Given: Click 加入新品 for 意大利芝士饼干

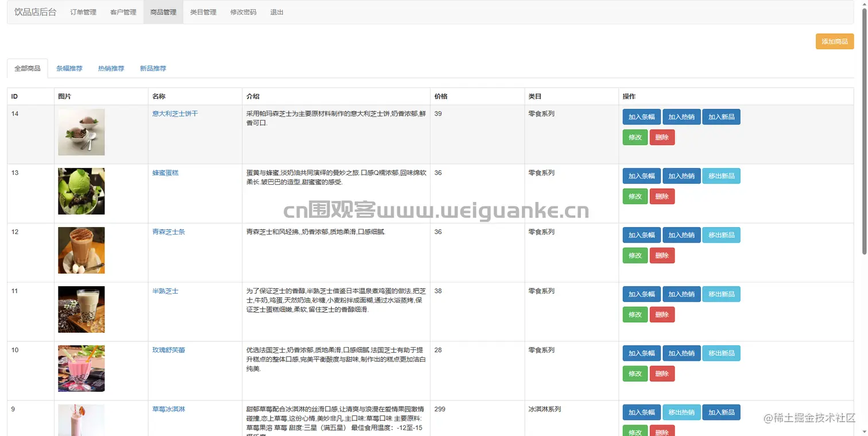Looking at the screenshot, I should coord(721,117).
